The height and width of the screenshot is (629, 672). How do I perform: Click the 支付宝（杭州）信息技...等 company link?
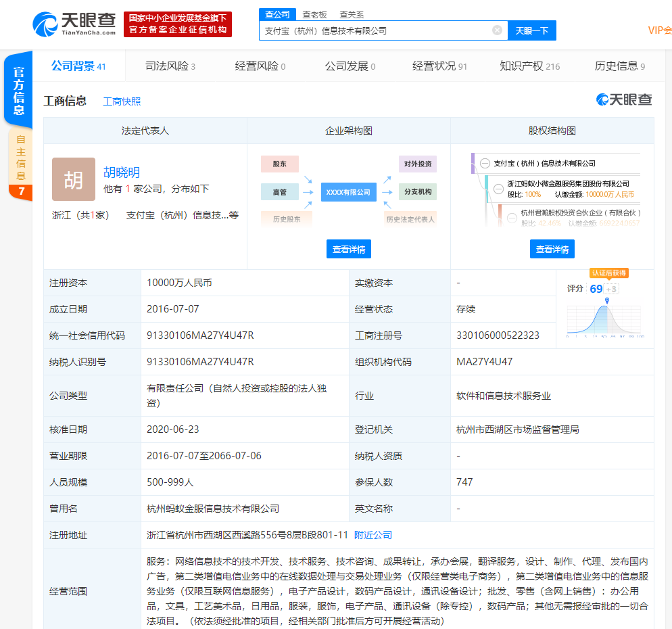pyautogui.click(x=182, y=215)
